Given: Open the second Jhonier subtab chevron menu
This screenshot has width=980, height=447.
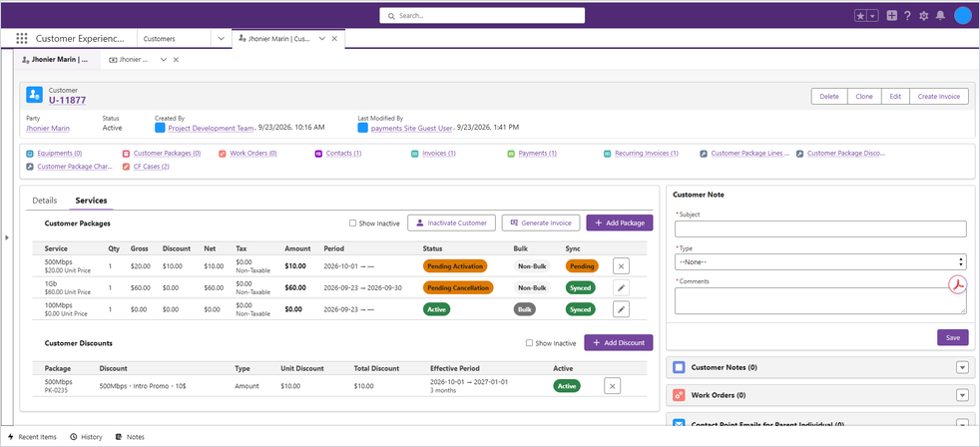Looking at the screenshot, I should click(x=163, y=60).
